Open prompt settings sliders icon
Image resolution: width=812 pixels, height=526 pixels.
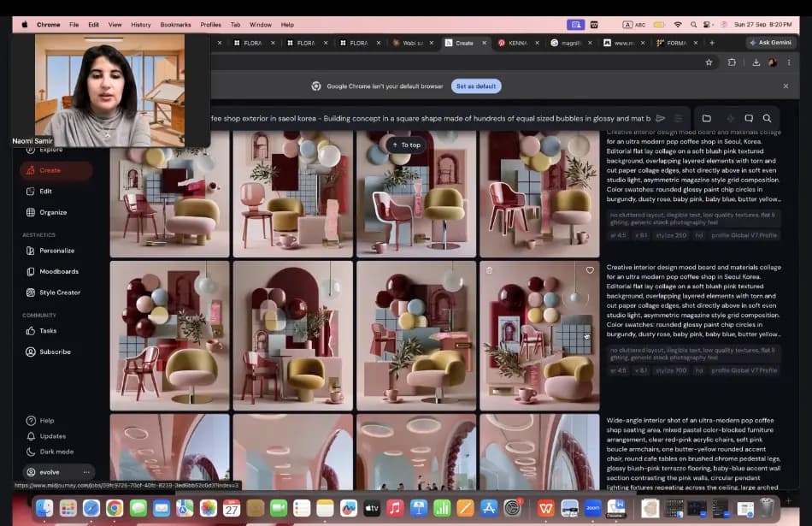pos(678,118)
